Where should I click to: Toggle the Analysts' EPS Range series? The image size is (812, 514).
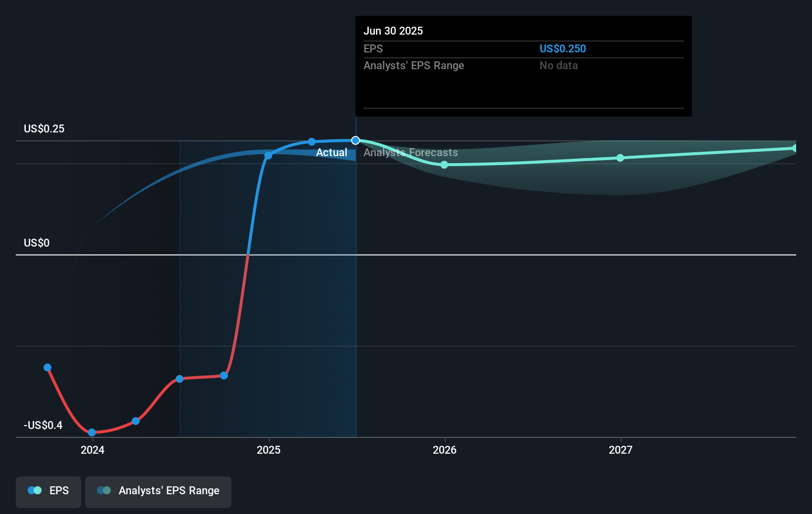tap(158, 492)
